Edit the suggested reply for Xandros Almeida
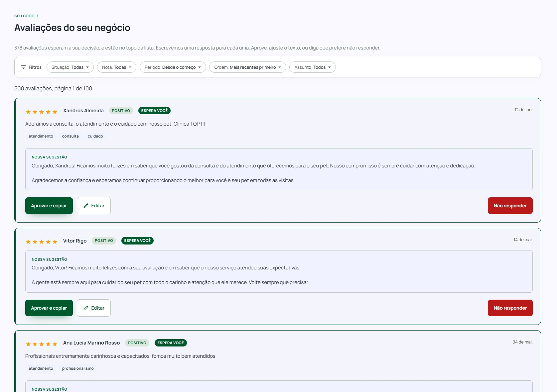557x392 pixels. 94,206
